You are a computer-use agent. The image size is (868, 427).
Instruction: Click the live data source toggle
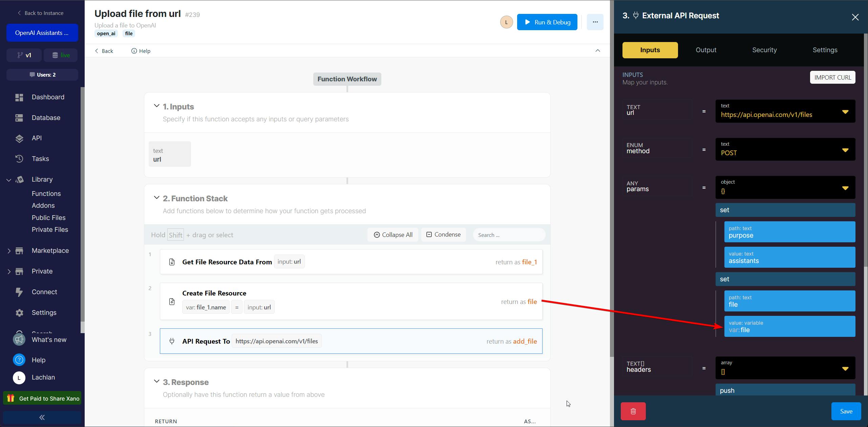(61, 55)
